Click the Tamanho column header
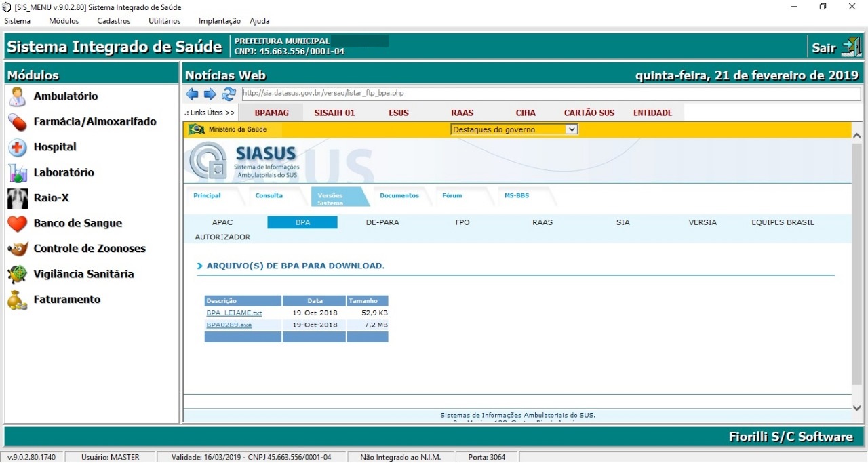This screenshot has height=463, width=868. 368,300
